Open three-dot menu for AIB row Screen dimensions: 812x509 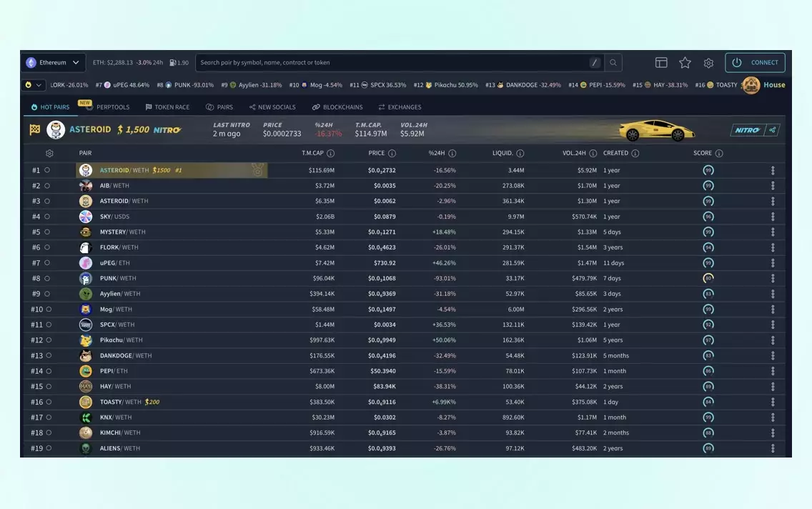click(x=773, y=185)
